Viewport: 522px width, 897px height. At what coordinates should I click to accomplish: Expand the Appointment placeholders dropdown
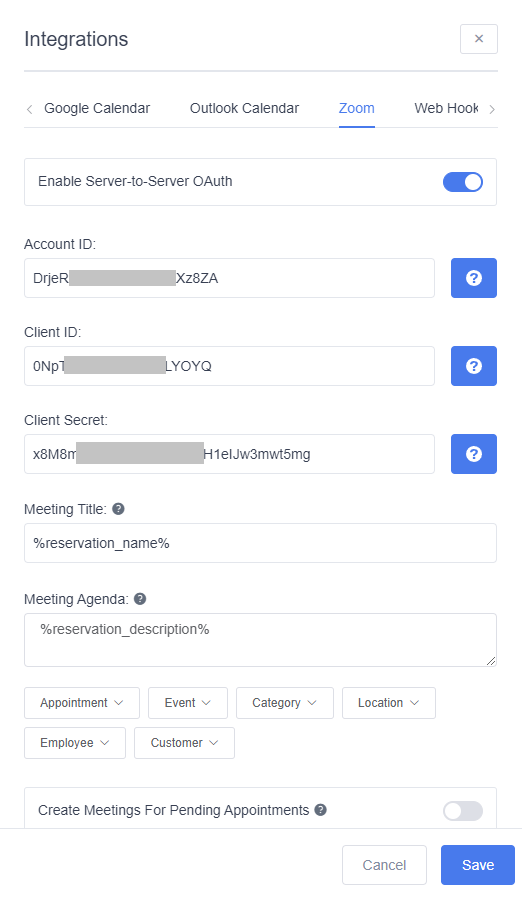(x=82, y=702)
